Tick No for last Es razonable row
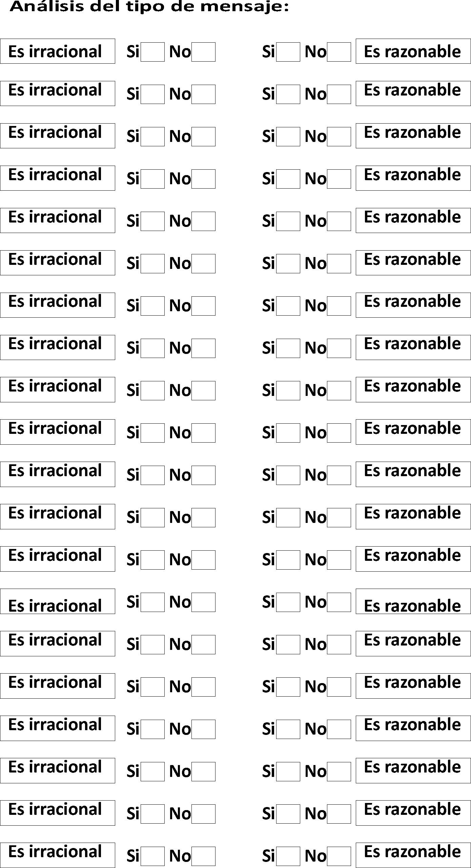 click(x=339, y=856)
